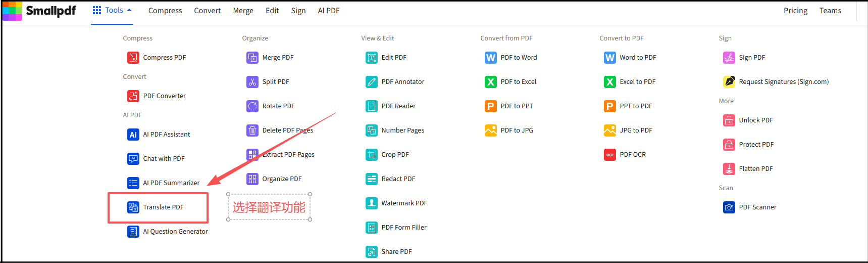Select the Watermark PDF icon
This screenshot has height=263, width=868.
pos(371,203)
